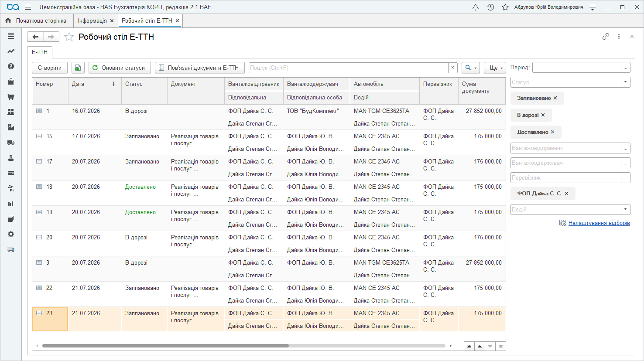Click the create-by-copy icon next to Створити
644x361 pixels.
click(x=78, y=68)
